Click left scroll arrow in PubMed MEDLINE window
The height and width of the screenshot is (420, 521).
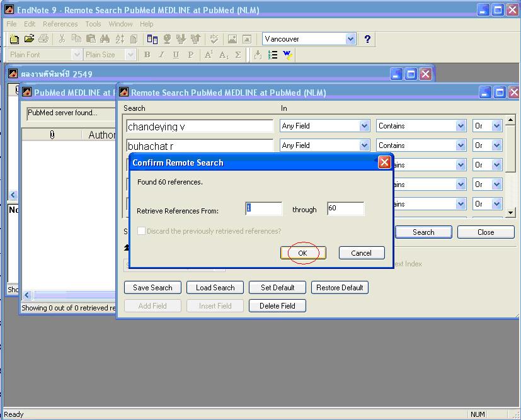[x=27, y=295]
